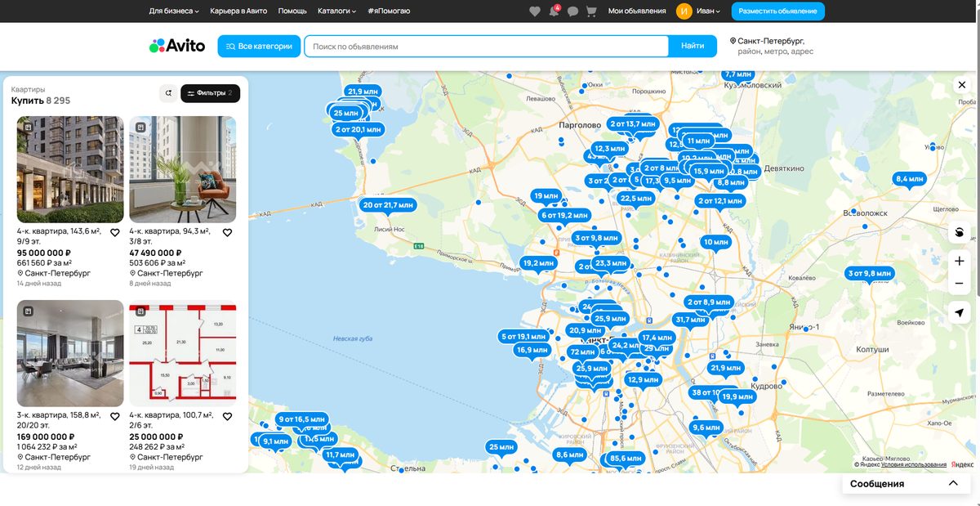The image size is (980, 506).
Task: Click the orange user avatar
Action: 684,11
